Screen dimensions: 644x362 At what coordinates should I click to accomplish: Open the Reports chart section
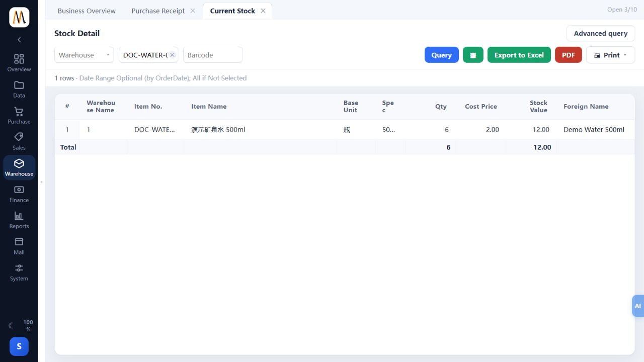(19, 220)
